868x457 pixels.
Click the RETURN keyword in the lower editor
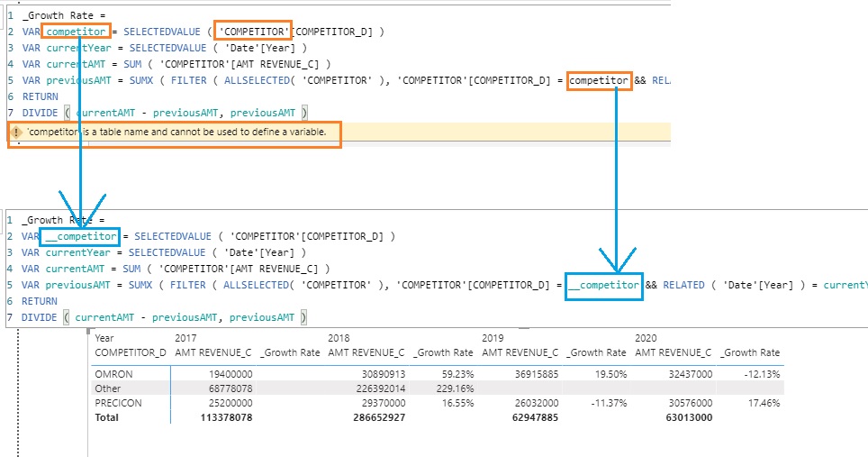click(40, 301)
